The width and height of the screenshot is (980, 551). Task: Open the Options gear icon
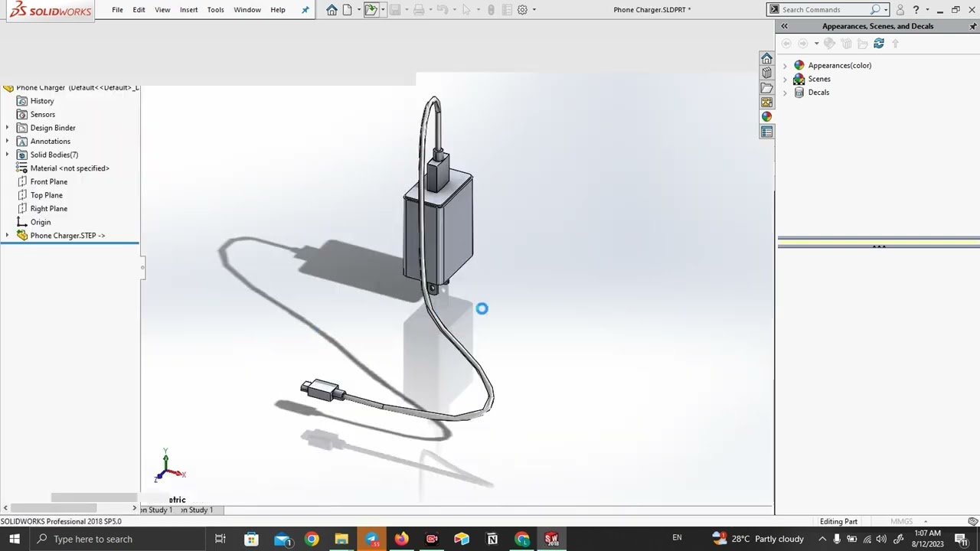pyautogui.click(x=522, y=10)
